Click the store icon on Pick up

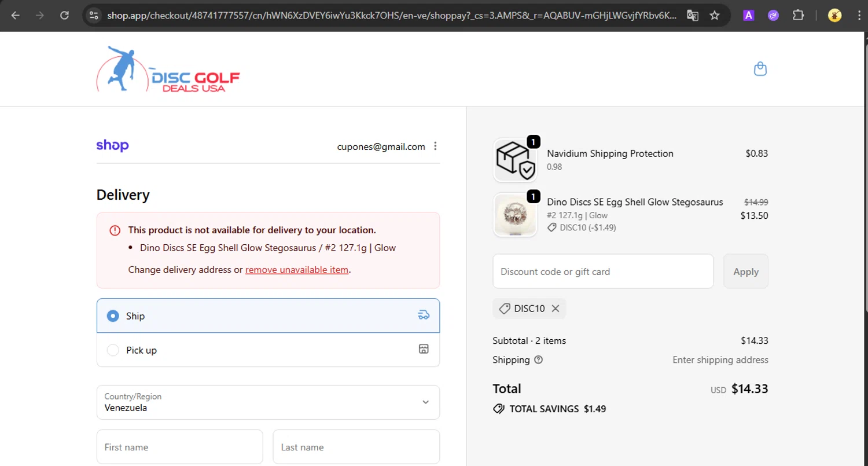point(424,349)
